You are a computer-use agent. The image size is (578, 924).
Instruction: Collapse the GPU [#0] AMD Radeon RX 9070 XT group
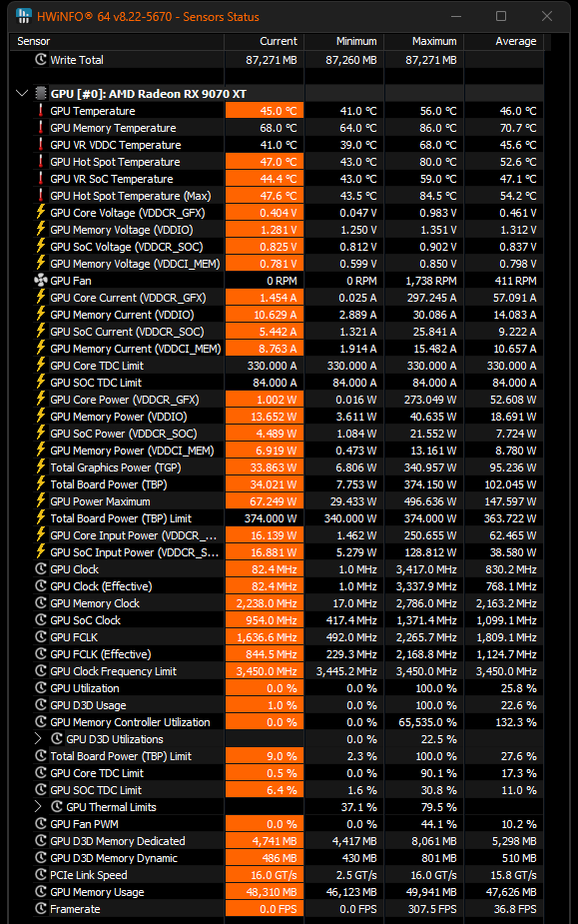pos(22,93)
